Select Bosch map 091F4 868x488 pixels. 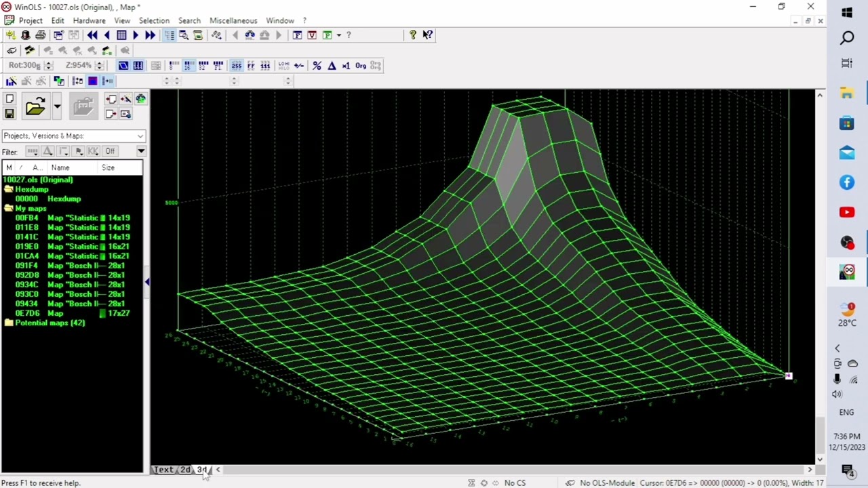click(x=73, y=266)
